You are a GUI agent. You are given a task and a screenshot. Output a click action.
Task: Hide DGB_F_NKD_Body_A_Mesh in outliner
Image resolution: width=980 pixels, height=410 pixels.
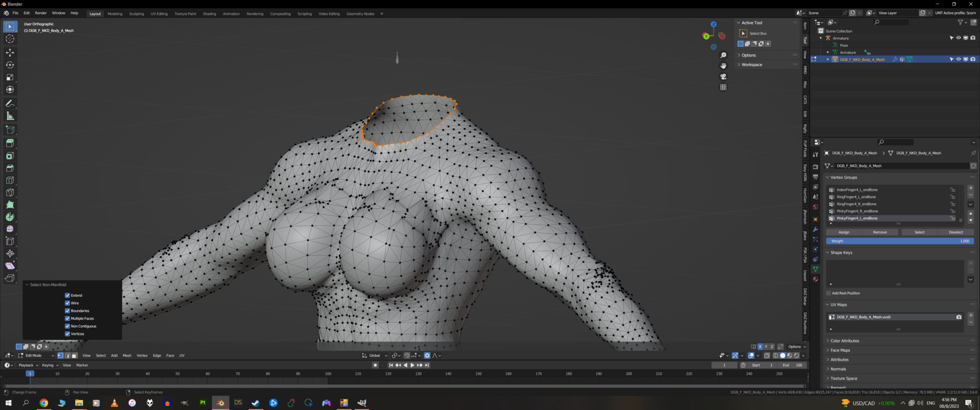pos(958,59)
